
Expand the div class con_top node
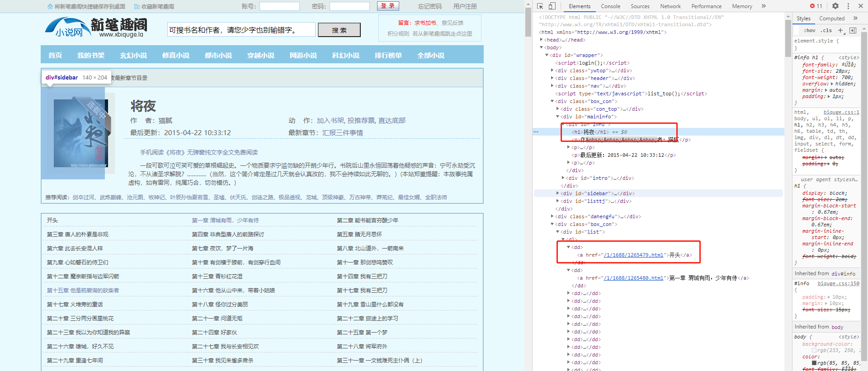[x=557, y=109]
